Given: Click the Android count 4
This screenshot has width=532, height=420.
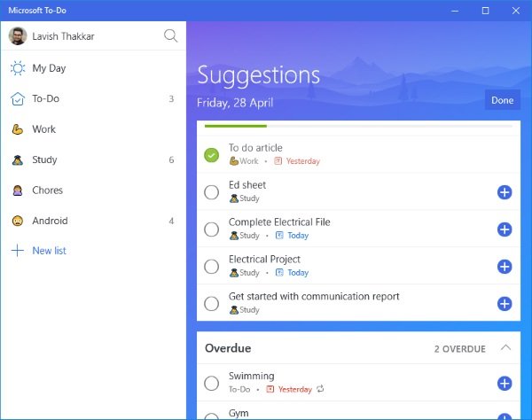Looking at the screenshot, I should point(171,221).
